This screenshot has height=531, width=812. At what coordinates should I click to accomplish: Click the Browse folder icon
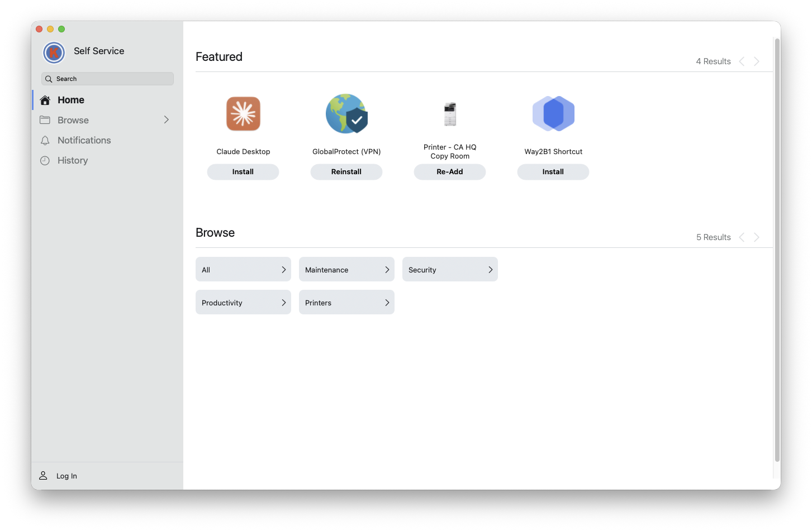pyautogui.click(x=45, y=120)
